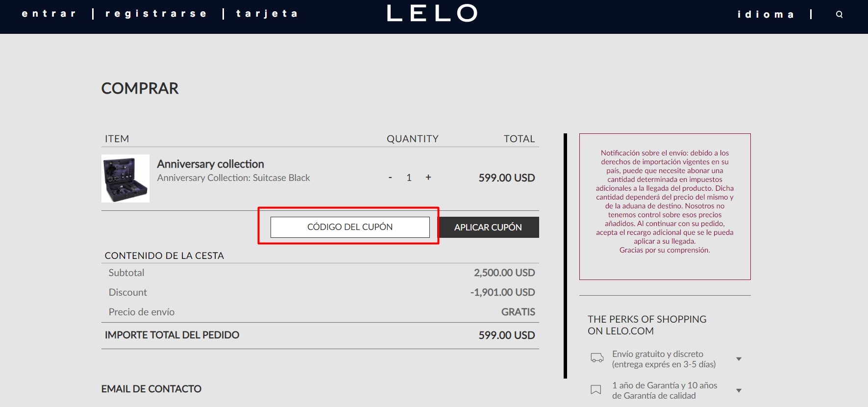Click the shipping notification notice box
The height and width of the screenshot is (407, 868).
tap(665, 206)
